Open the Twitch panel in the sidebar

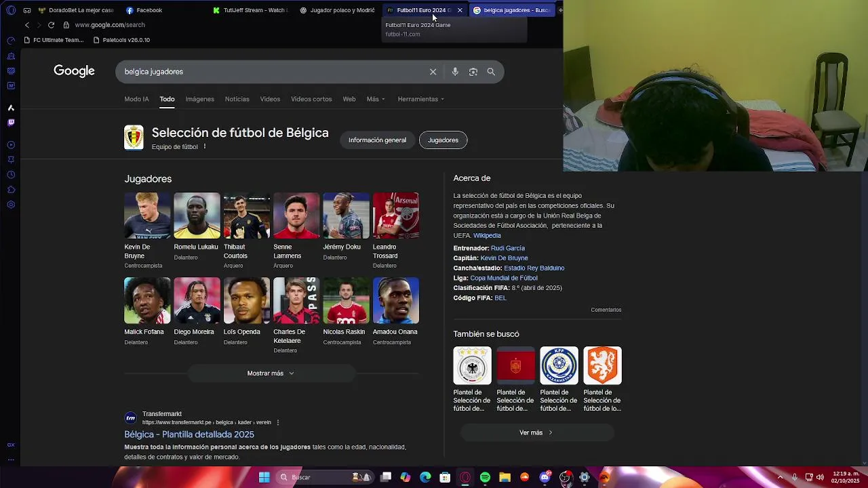pos(11,123)
